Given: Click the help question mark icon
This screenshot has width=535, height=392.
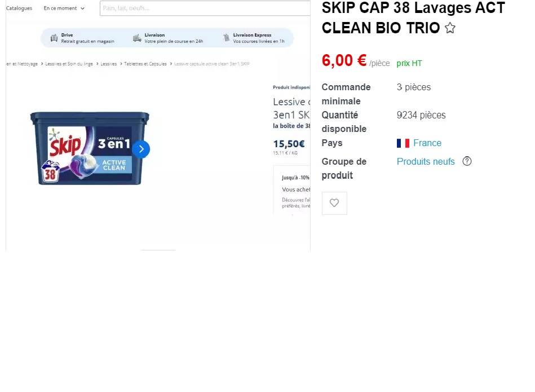Looking at the screenshot, I should click(x=467, y=161).
